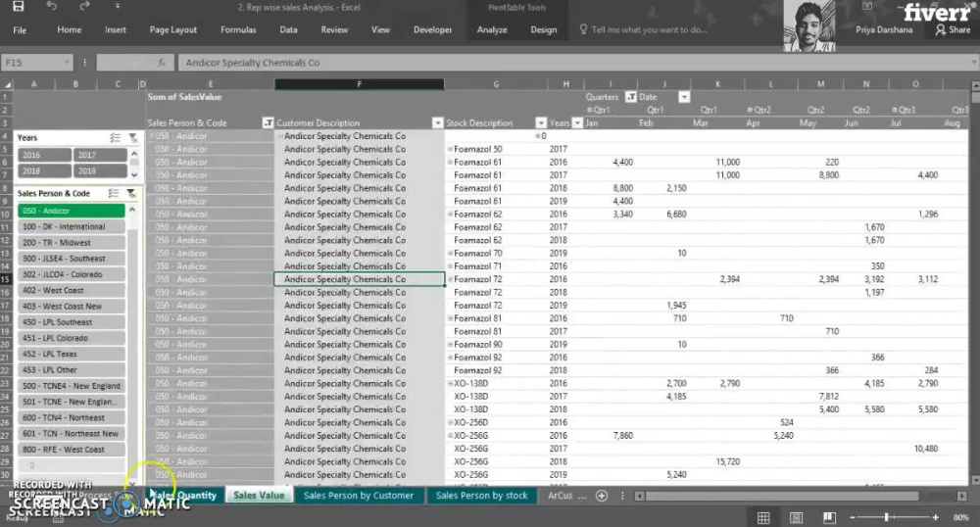
Task: Click the zoom slider handle
Action: pyautogui.click(x=886, y=517)
